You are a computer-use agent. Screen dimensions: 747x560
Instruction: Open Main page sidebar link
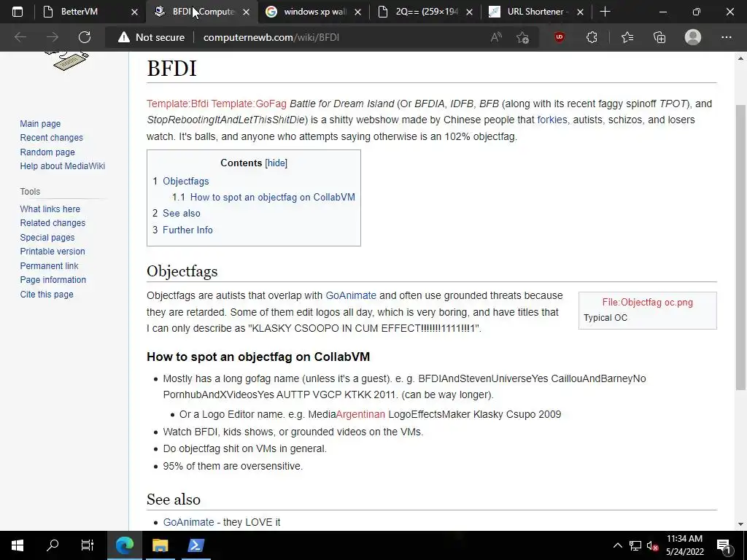(x=40, y=124)
